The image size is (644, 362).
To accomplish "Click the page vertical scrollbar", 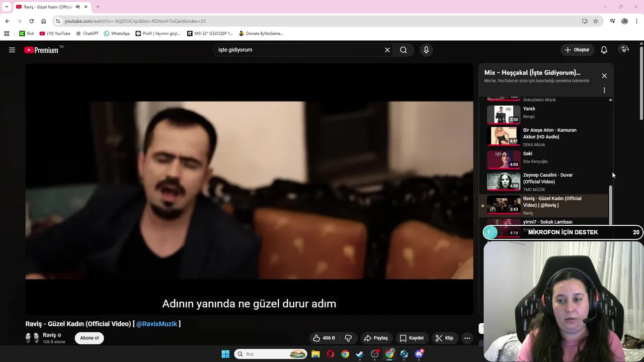I will (x=641, y=83).
